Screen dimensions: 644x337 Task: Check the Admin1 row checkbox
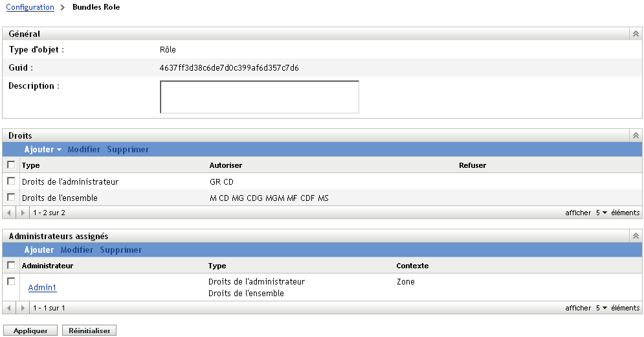click(x=11, y=281)
